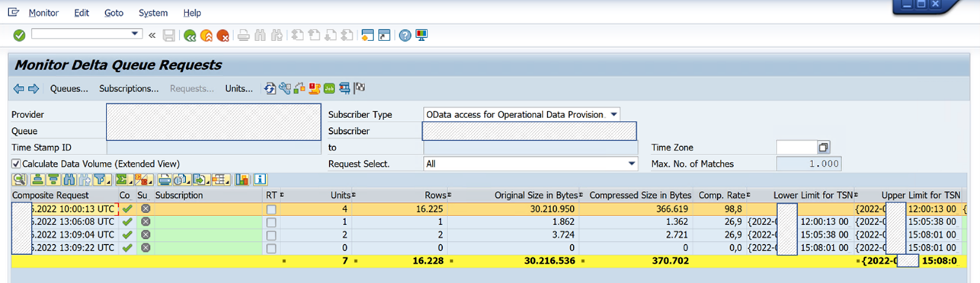The width and height of the screenshot is (980, 283).
Task: Click the green Job icon
Action: tap(329, 89)
